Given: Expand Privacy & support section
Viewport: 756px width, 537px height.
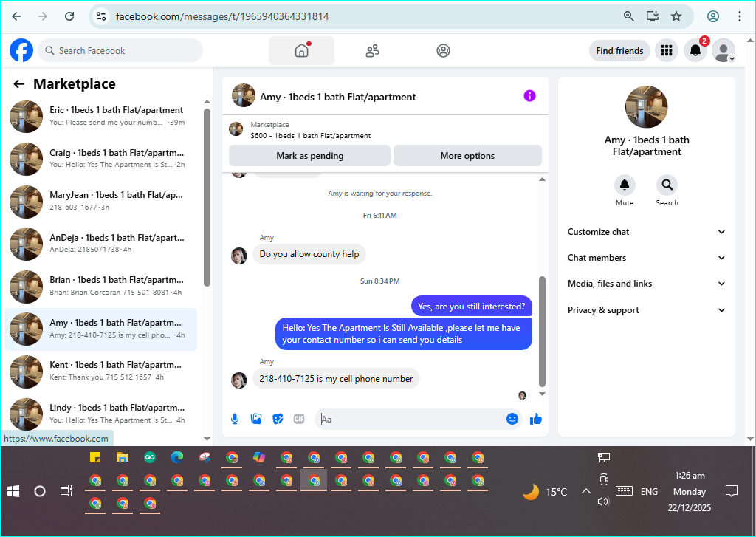Looking at the screenshot, I should tap(646, 310).
